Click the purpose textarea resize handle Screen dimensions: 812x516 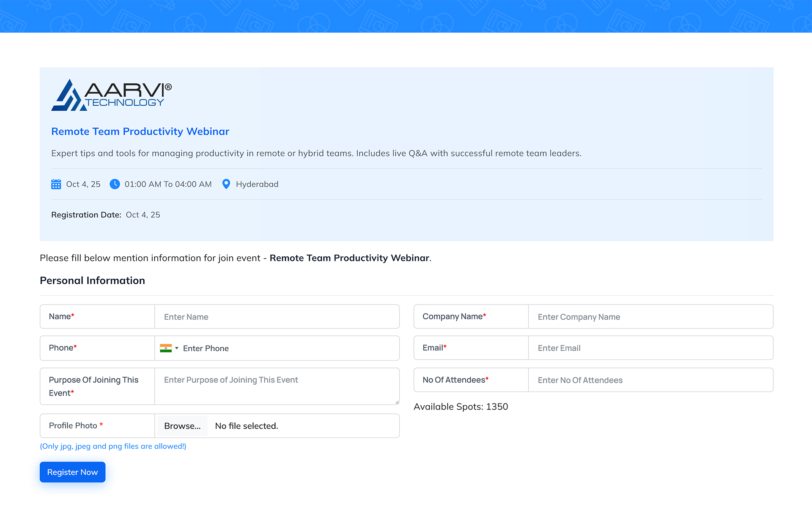point(397,402)
